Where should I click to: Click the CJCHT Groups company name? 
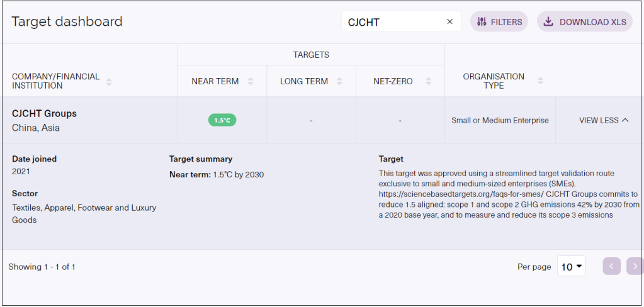[x=44, y=114]
